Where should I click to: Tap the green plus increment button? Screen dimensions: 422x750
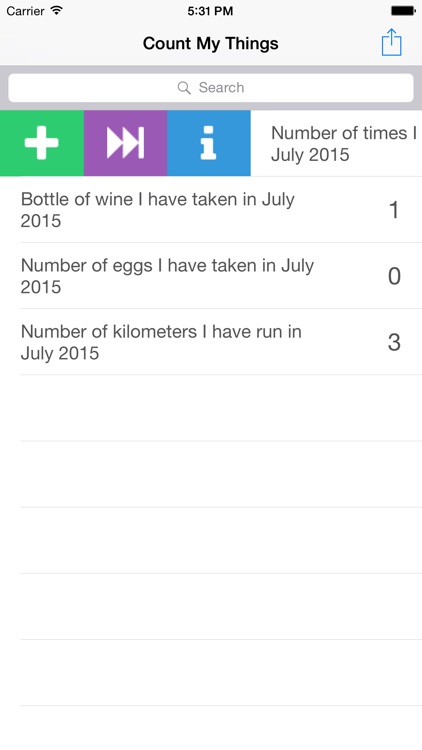42,143
